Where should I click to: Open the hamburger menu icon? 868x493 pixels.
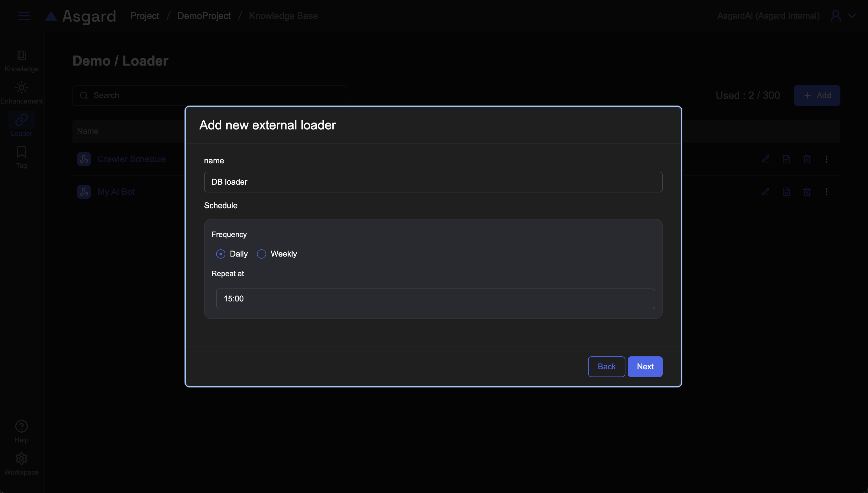24,16
